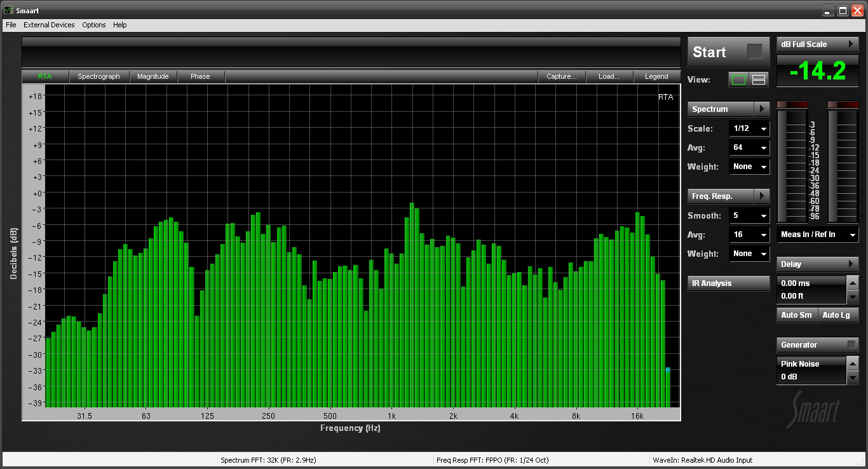This screenshot has height=469, width=868.
Task: Click the Capture... button
Action: point(562,76)
